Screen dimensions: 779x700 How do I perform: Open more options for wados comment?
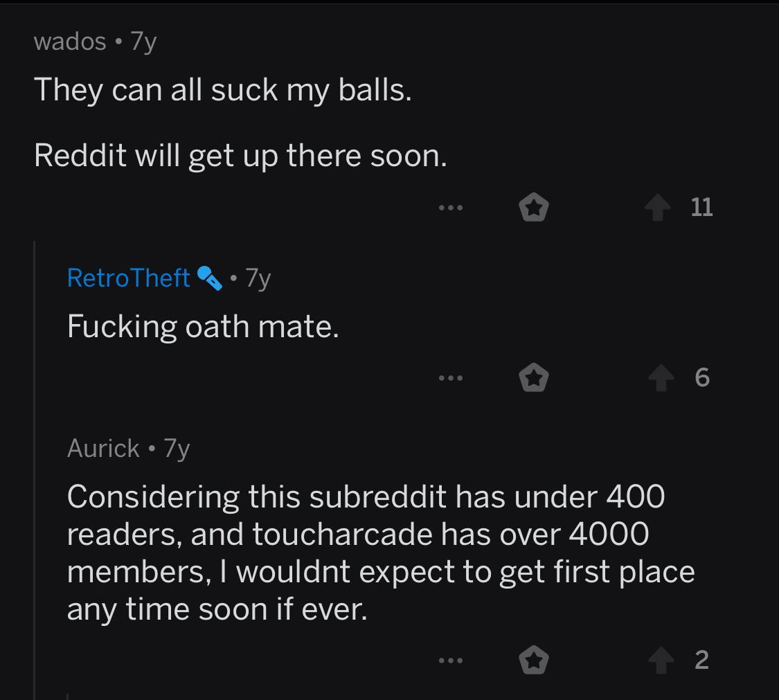[x=451, y=208]
